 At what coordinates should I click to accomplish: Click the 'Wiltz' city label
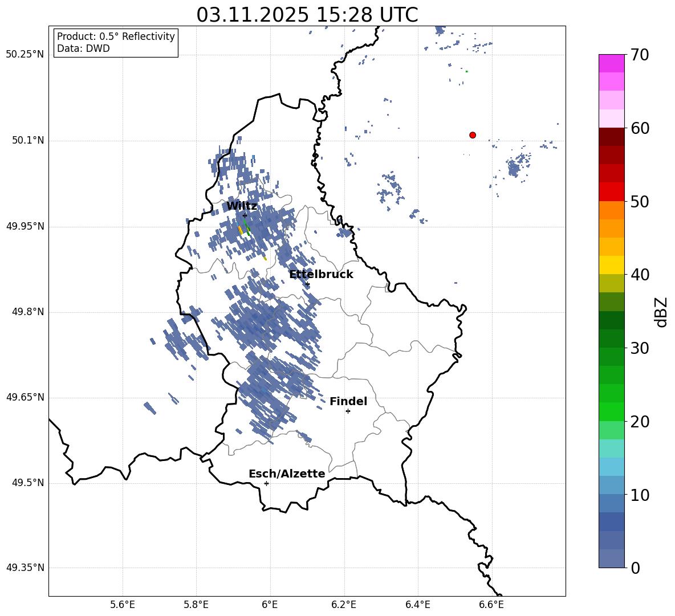click(x=242, y=206)
